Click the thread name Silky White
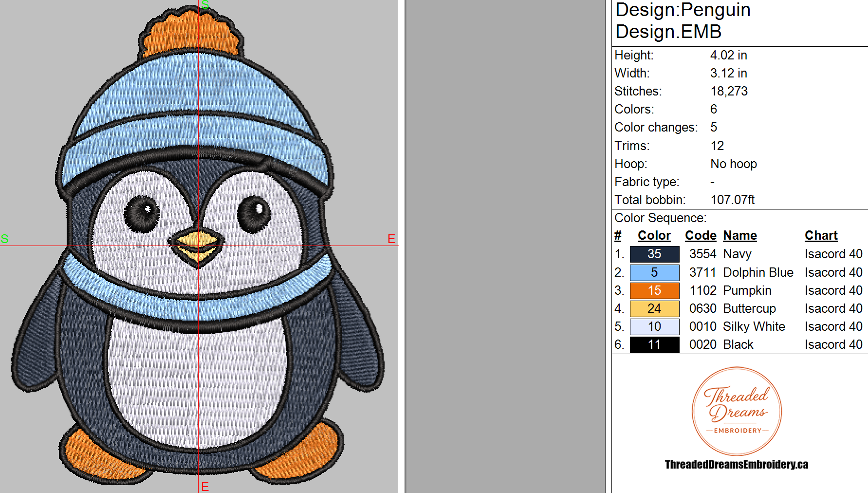The height and width of the screenshot is (493, 868). point(754,327)
